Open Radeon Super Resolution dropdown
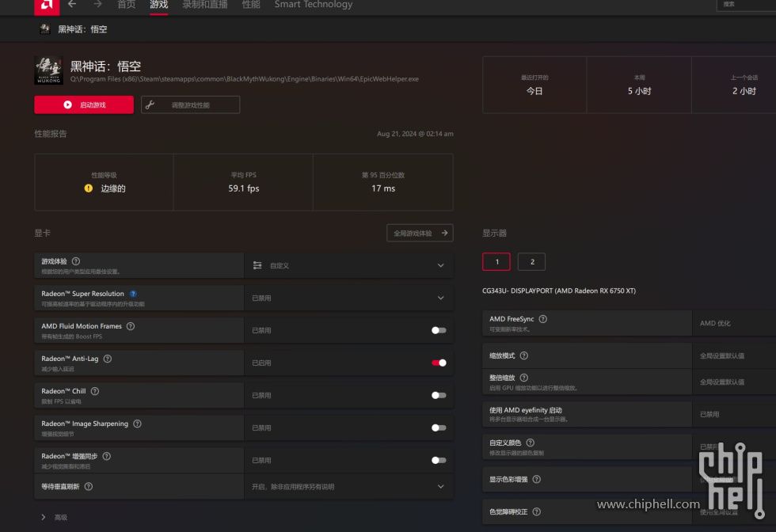Viewport: 776px width, 532px height. 349,298
